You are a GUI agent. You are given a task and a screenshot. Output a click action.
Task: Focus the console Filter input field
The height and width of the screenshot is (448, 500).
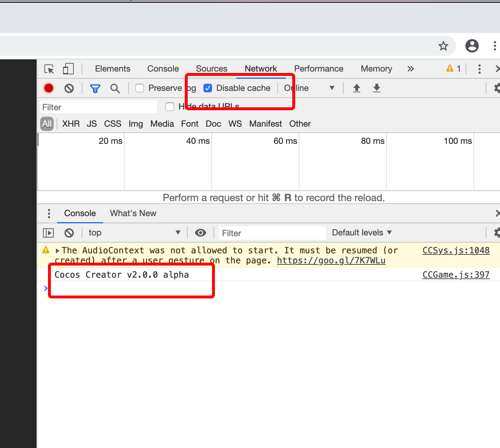coord(272,233)
